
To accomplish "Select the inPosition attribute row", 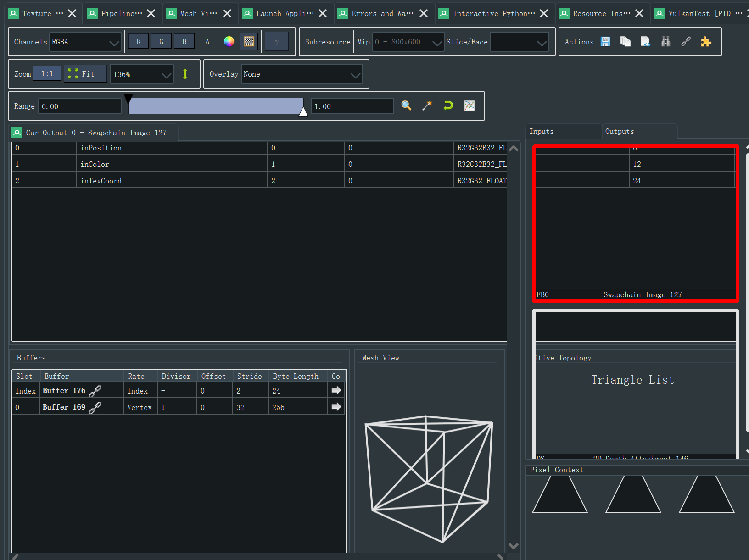I will tap(260, 148).
